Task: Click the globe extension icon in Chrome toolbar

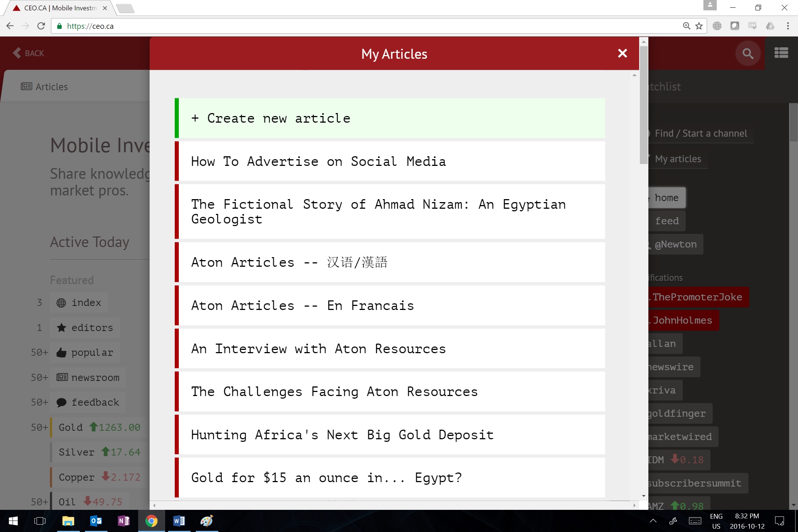Action: (x=717, y=26)
